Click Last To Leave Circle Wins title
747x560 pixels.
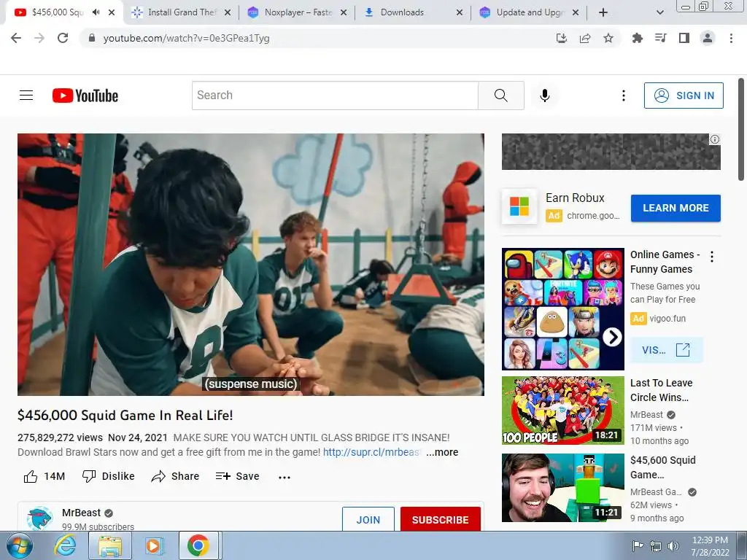click(x=661, y=390)
